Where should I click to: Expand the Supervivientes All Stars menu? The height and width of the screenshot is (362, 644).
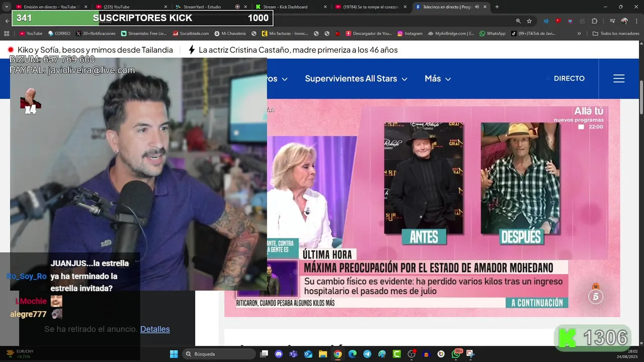coord(356,78)
